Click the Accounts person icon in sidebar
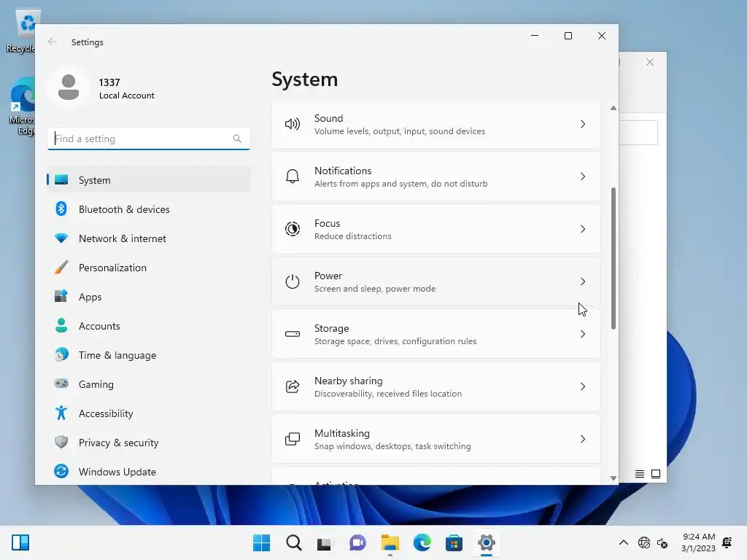Screen dimensions: 747x560 [61, 325]
